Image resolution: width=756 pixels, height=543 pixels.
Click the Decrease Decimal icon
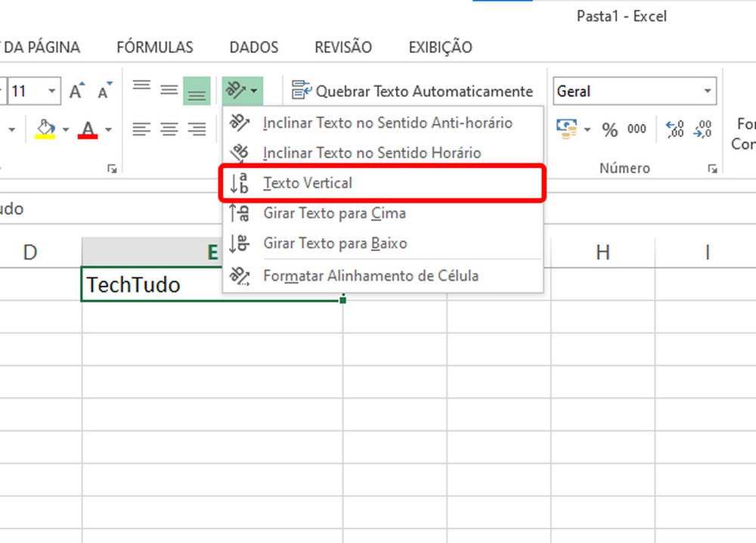click(x=703, y=129)
